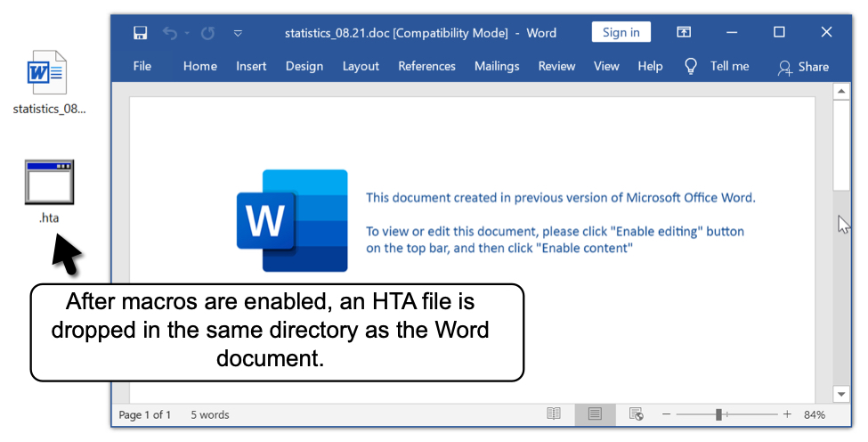Open the Tell me lightbulb search

(x=690, y=66)
